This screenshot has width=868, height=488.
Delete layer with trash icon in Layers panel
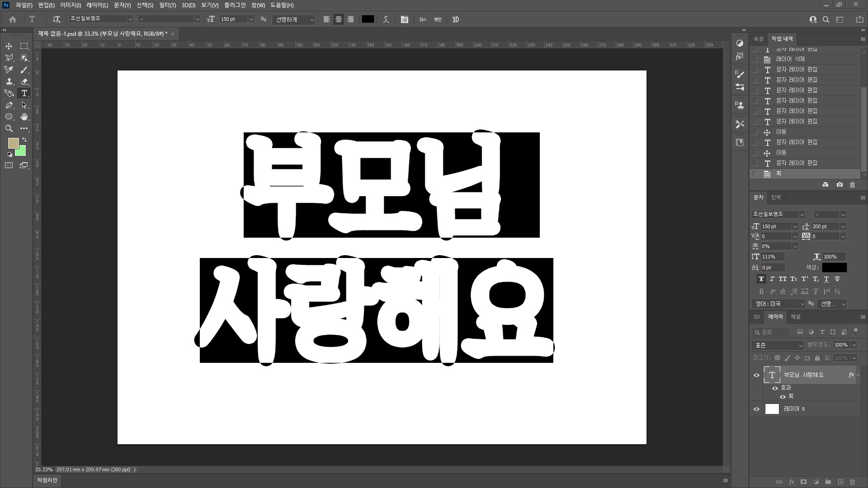[x=852, y=482]
